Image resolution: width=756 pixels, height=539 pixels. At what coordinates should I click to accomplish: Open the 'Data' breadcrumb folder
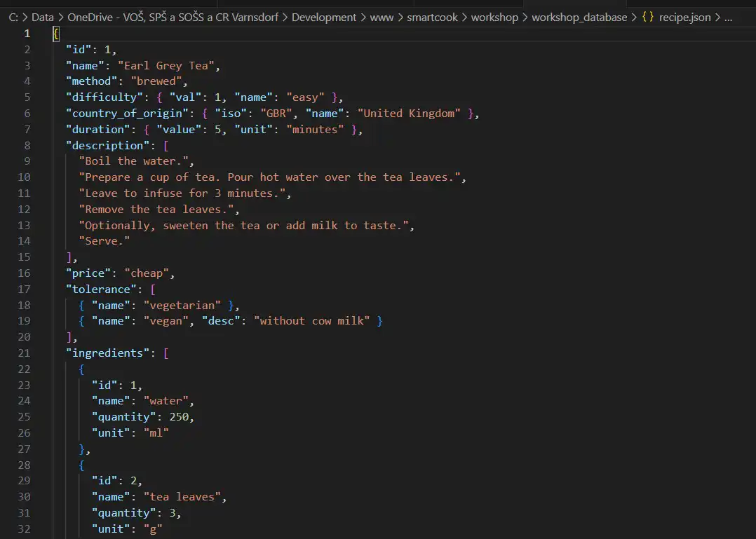click(42, 18)
